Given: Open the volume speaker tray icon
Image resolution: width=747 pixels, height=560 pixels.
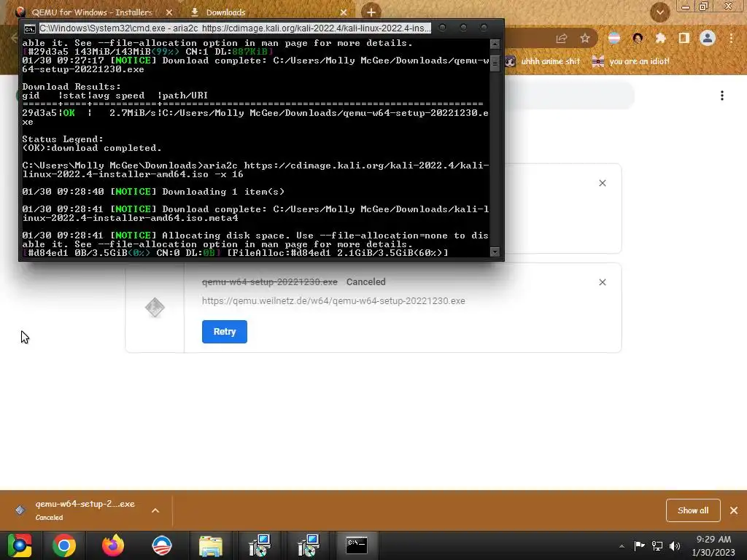Looking at the screenshot, I should (x=675, y=545).
